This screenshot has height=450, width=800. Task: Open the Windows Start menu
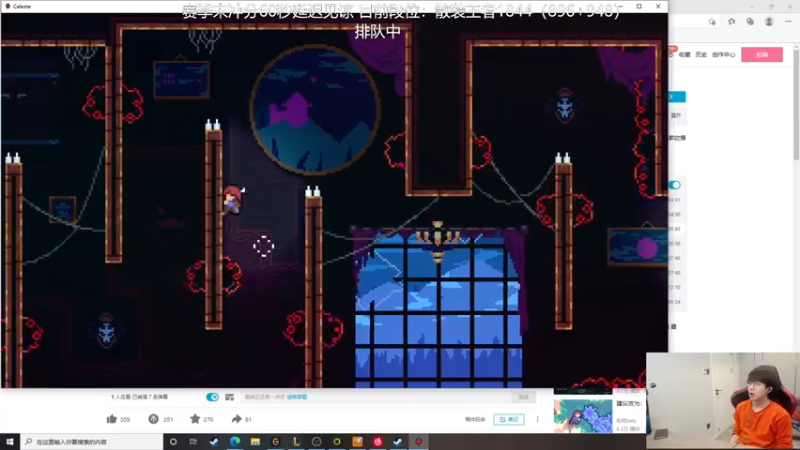tap(10, 442)
